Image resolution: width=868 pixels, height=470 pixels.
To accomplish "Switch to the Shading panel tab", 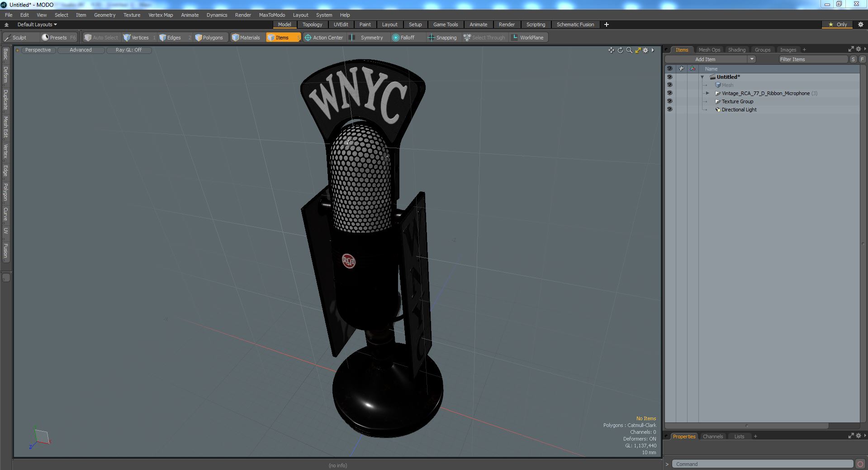I will click(737, 50).
